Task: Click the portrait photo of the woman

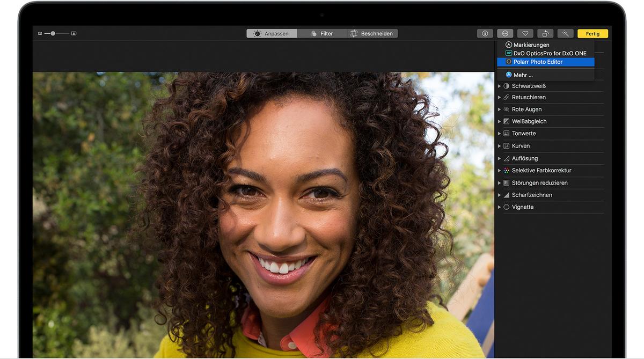Action: tap(263, 215)
